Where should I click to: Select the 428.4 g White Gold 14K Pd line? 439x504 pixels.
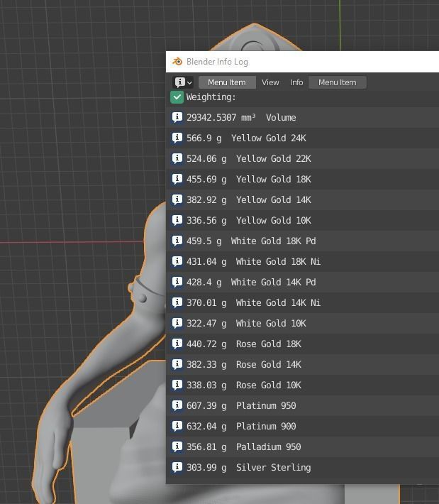point(303,283)
